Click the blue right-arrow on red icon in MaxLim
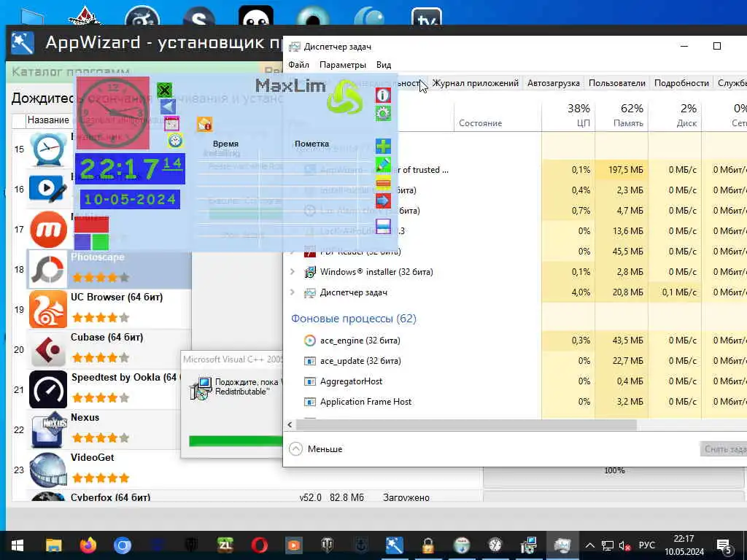 (x=383, y=201)
